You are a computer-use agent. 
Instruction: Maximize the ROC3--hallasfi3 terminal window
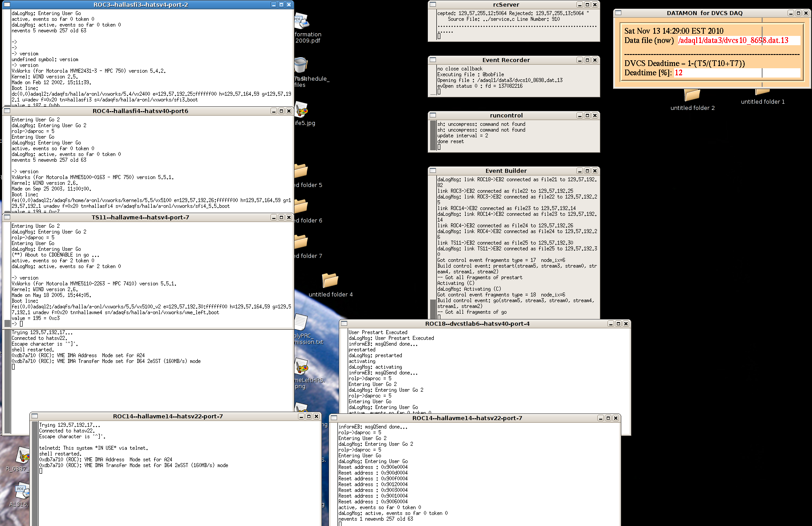pos(281,4)
